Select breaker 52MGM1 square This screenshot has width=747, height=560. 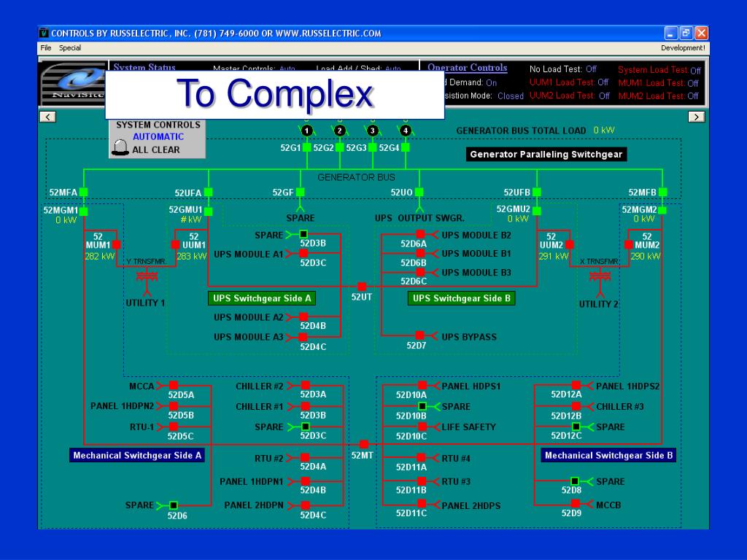[x=84, y=211]
